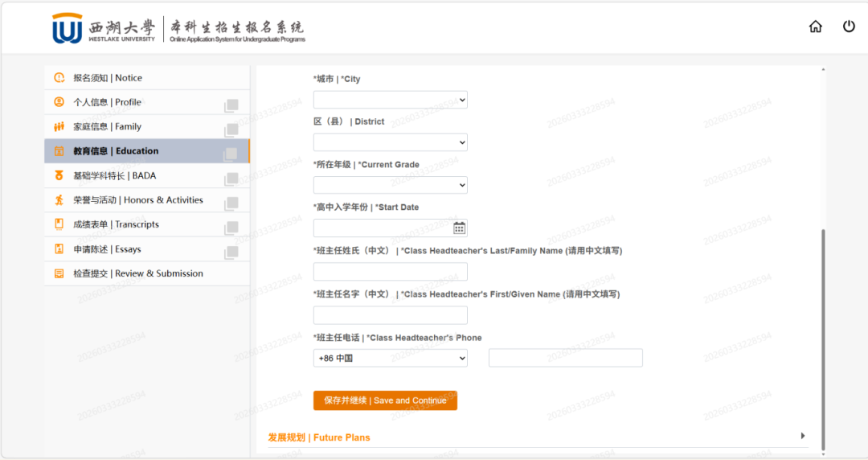The width and height of the screenshot is (868, 460).
Task: Click the status box on the Profile row
Action: click(231, 105)
